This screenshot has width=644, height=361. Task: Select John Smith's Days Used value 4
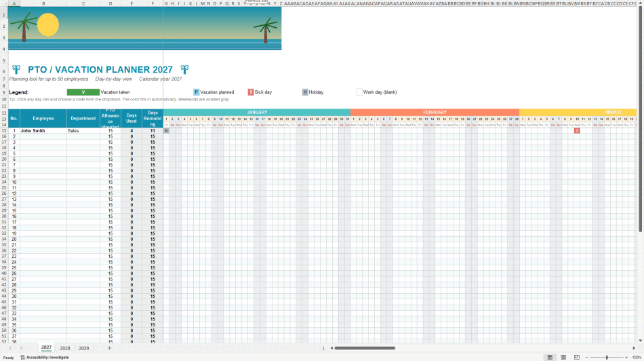click(132, 131)
